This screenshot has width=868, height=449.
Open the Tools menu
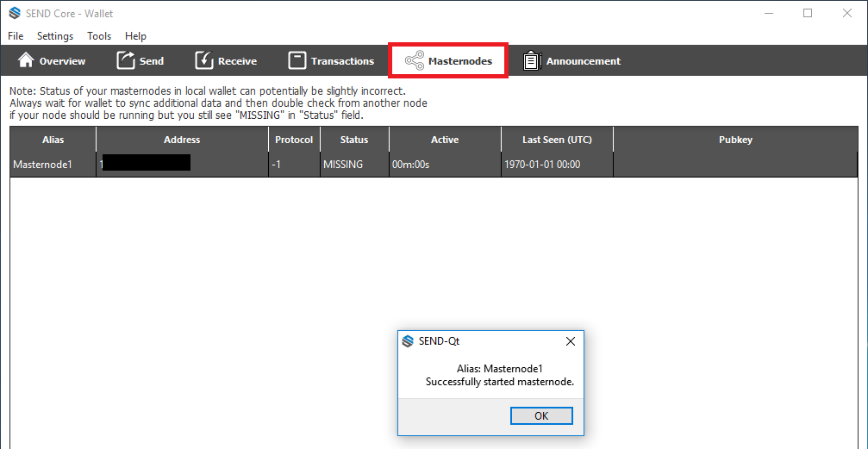(x=99, y=36)
